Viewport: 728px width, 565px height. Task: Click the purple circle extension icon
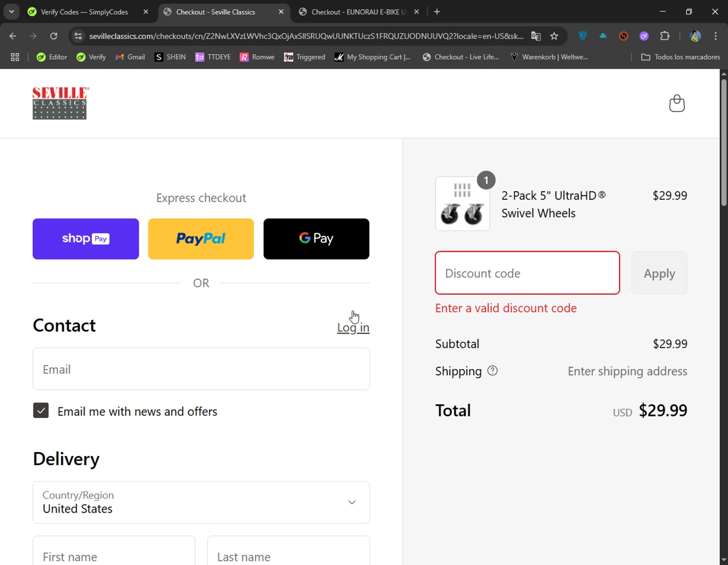pos(644,36)
